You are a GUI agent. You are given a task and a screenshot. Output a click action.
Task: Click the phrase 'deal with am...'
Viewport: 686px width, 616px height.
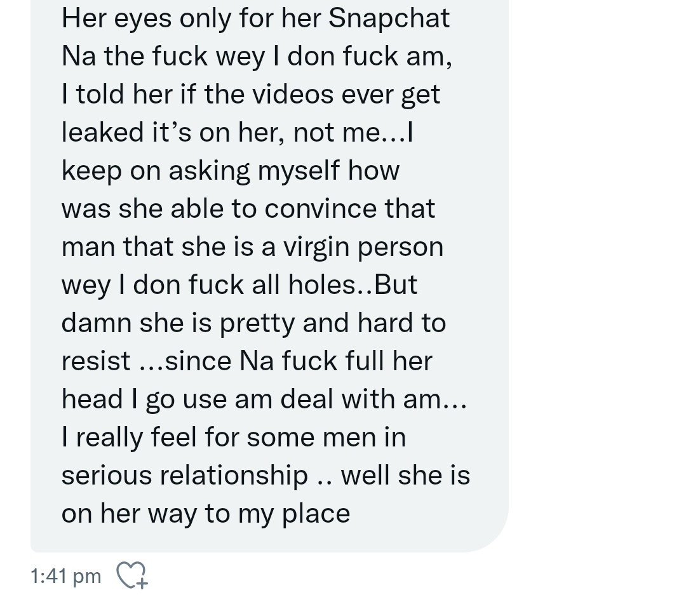pos(373,399)
